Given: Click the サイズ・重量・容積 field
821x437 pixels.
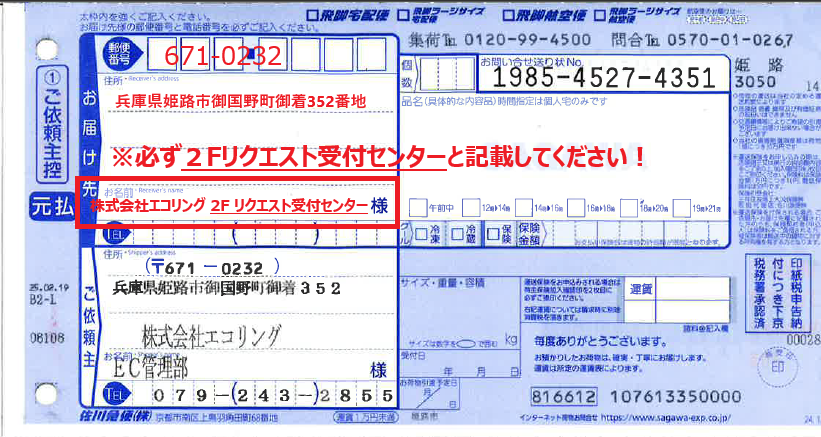Looking at the screenshot, I should click(459, 313).
